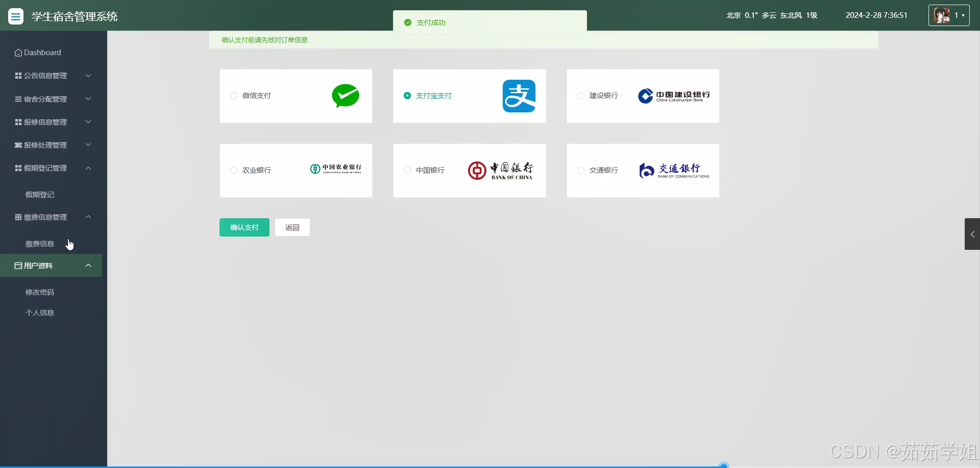Click the green success check icon
This screenshot has width=980, height=468.
pos(407,22)
